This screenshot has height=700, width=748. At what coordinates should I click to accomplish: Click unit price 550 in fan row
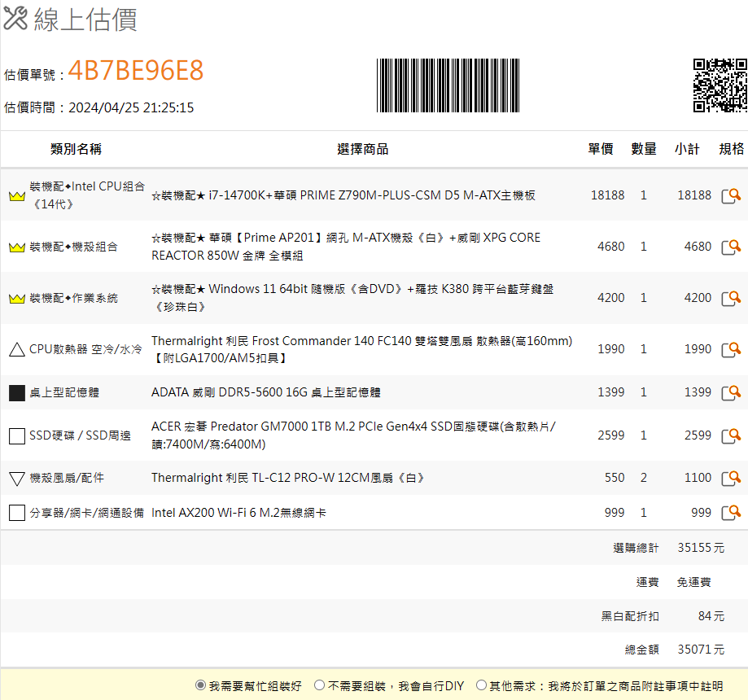(x=615, y=478)
